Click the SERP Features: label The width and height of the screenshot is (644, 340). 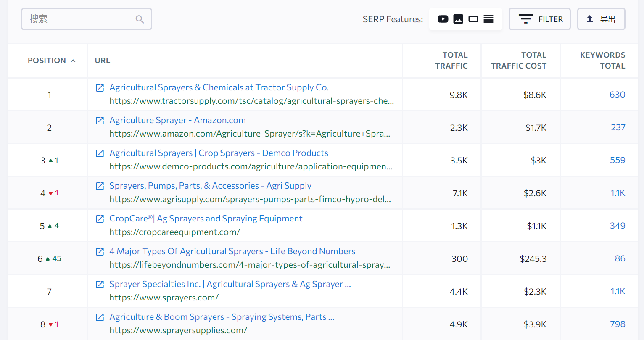[393, 19]
